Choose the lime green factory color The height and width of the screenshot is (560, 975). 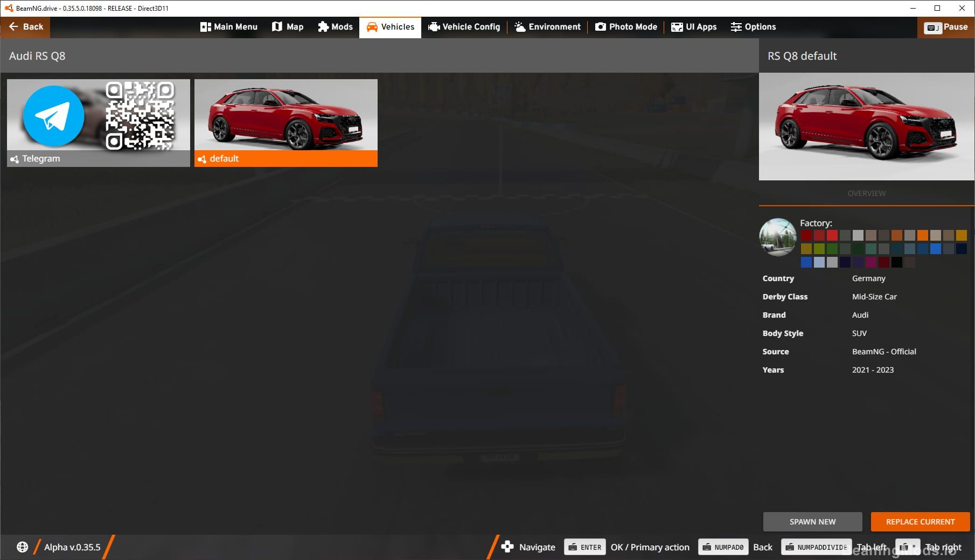[819, 249]
